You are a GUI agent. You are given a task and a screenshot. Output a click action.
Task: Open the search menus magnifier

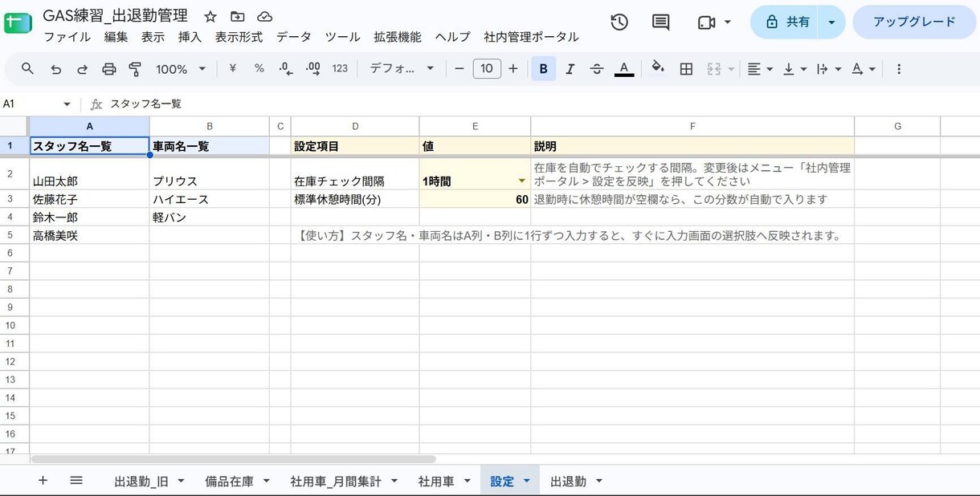pos(27,69)
